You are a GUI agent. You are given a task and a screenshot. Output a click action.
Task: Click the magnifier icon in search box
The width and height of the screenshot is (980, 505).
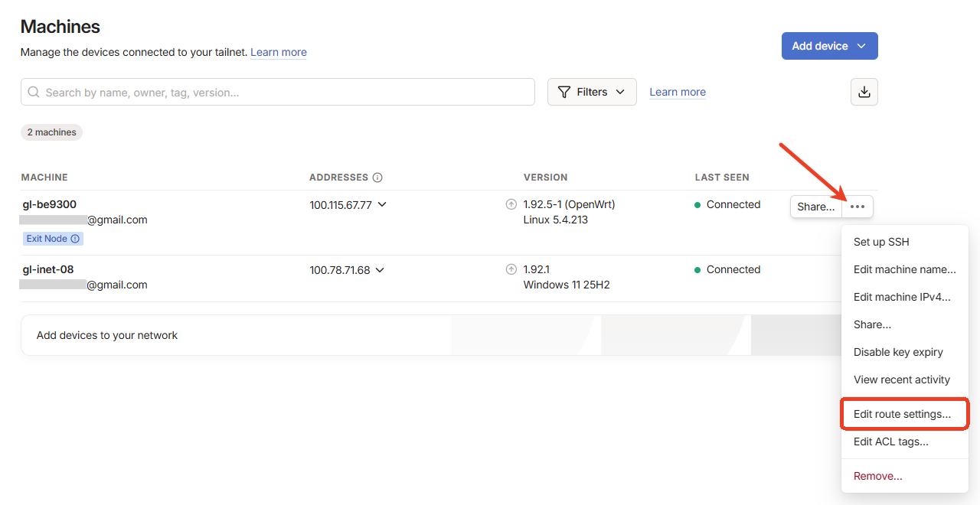[x=34, y=92]
